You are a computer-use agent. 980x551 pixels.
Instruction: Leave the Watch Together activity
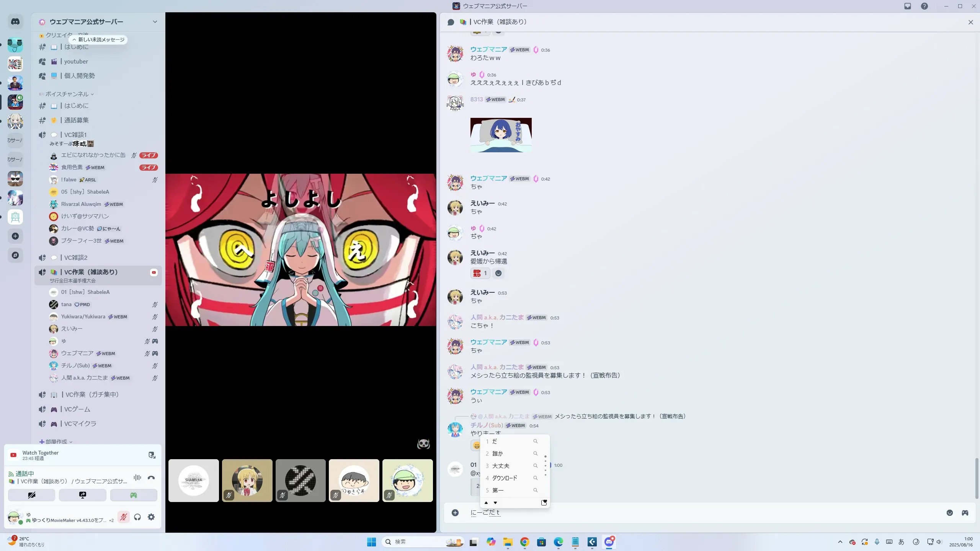[x=152, y=455]
